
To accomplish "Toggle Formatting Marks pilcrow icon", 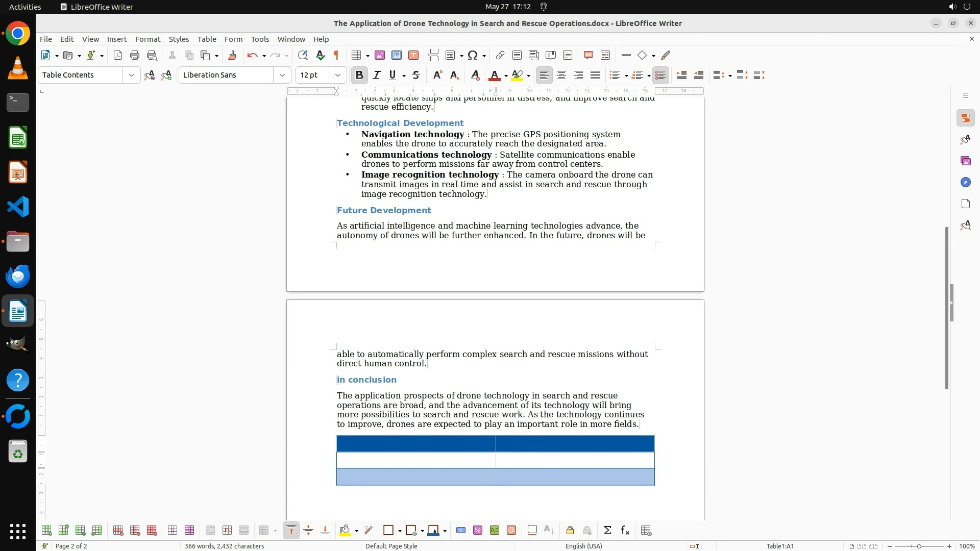I will click(x=336, y=55).
